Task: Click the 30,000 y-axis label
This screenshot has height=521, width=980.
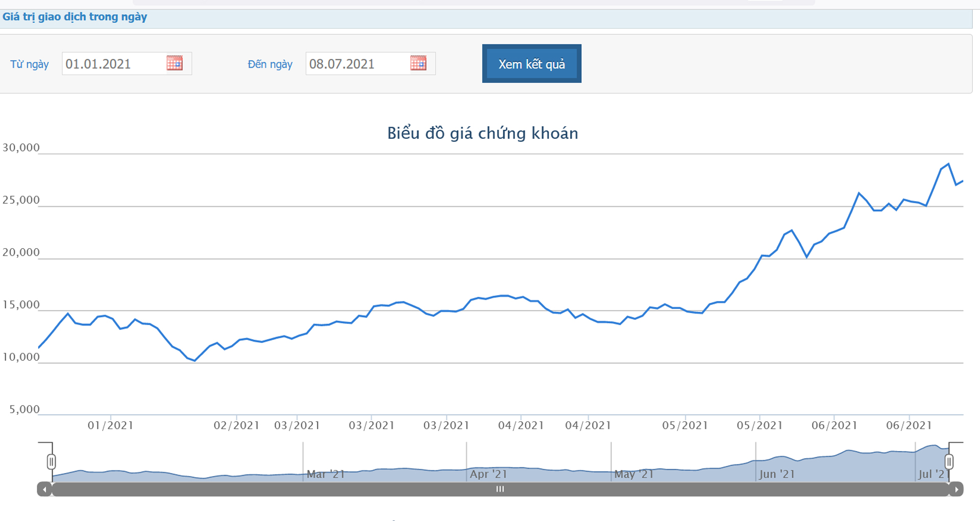Action: 21,148
